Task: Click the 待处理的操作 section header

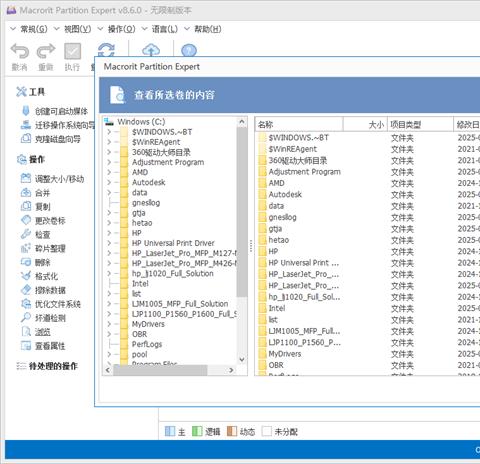Action: click(x=47, y=366)
